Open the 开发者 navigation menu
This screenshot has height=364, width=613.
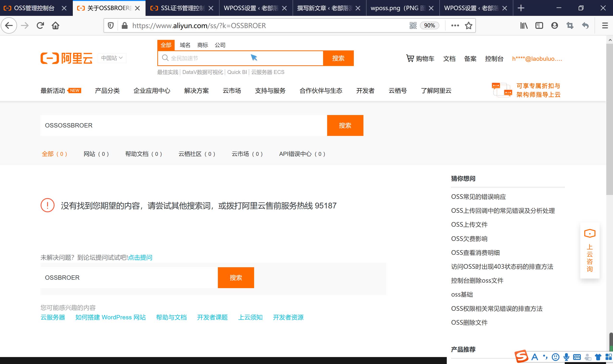(365, 91)
